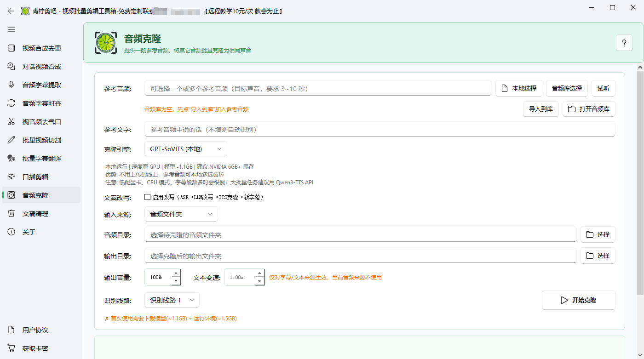This screenshot has height=359, width=644.
Task: Click the 输出音量 100% value field
Action: pyautogui.click(x=158, y=277)
